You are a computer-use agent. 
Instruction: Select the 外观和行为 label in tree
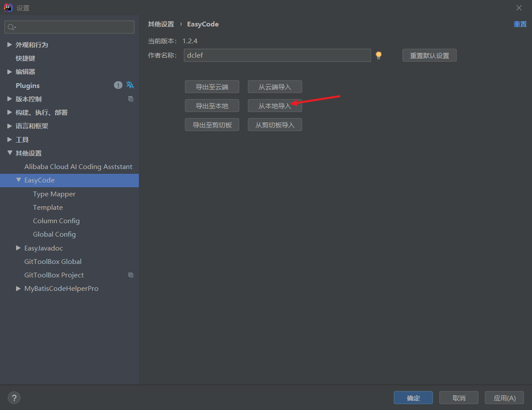32,45
